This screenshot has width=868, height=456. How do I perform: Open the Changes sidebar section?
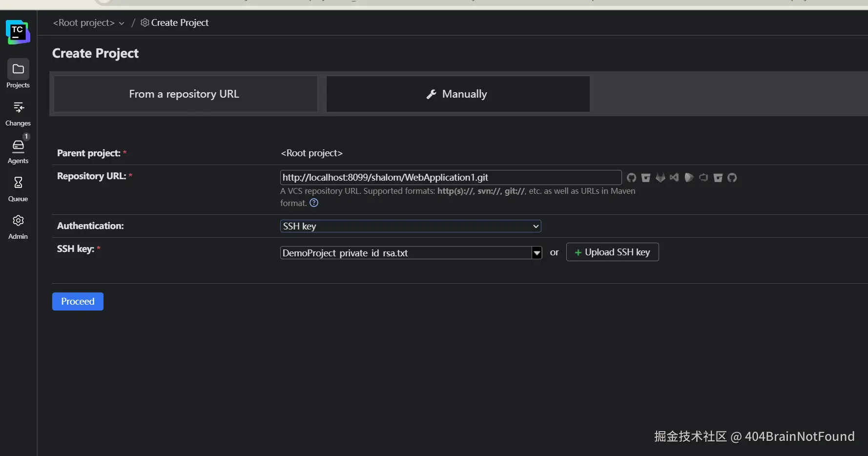[18, 113]
